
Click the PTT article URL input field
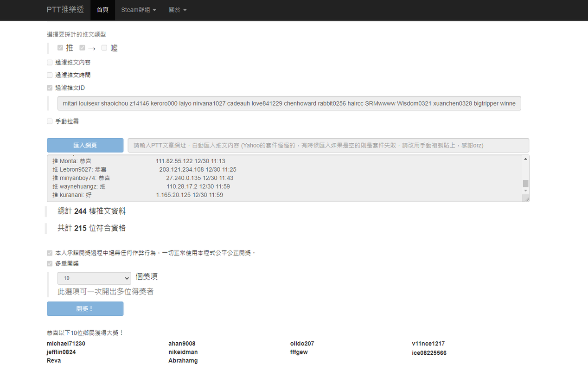point(328,145)
